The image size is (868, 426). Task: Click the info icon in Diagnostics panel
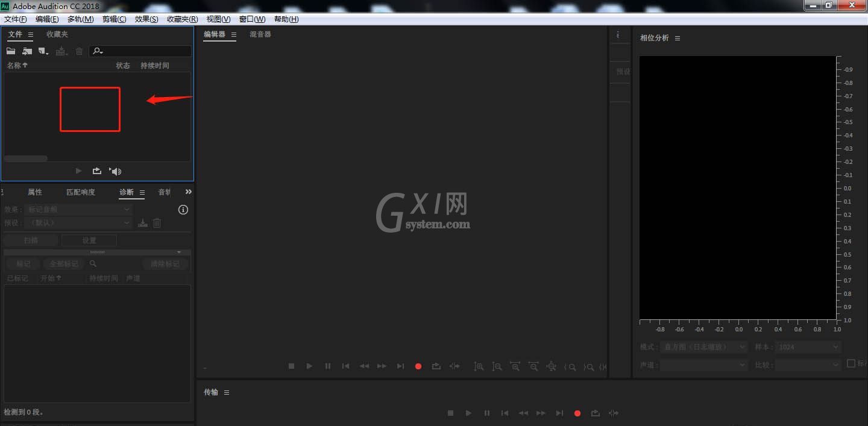(183, 210)
